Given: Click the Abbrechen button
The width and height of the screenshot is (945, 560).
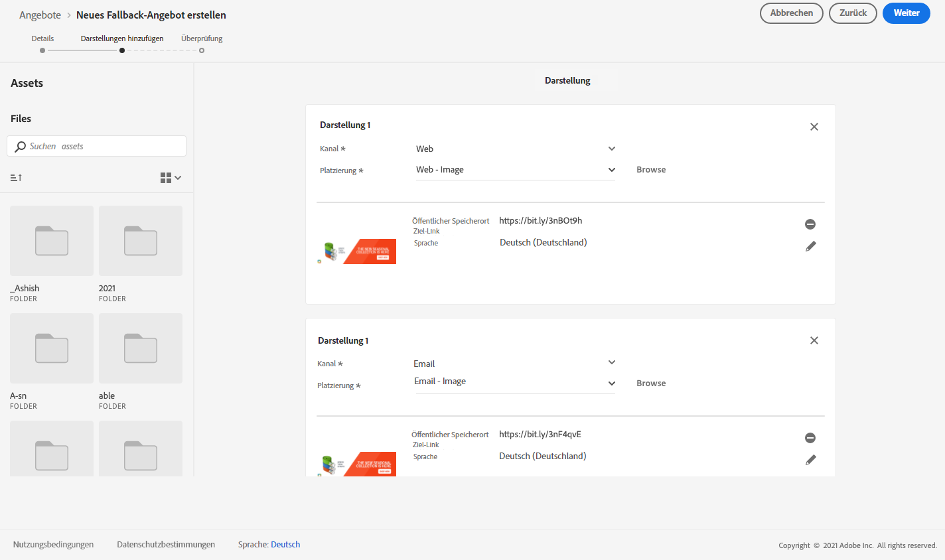Looking at the screenshot, I should (x=791, y=13).
